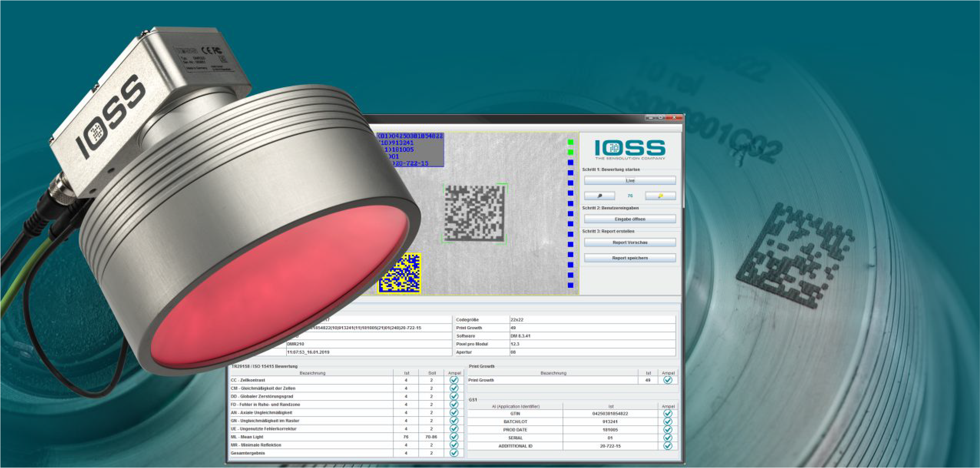Click the GTIN value '04250381854822'
Viewport: 980px width, 468px height.
[610, 413]
